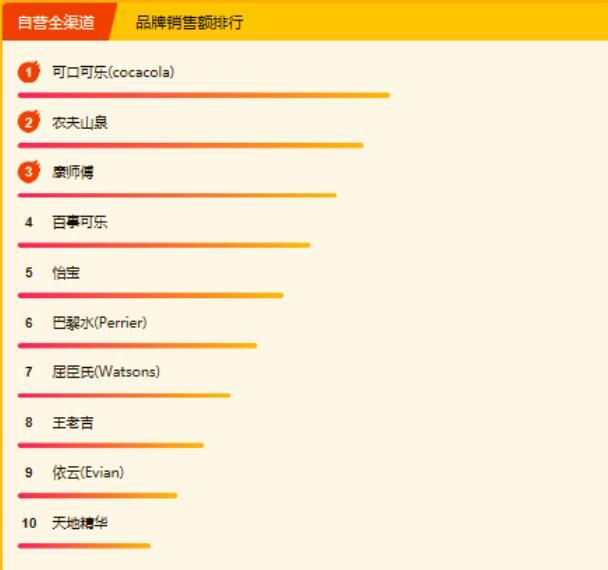Open the 品牌销售额排行 tab
608x570 pixels.
point(189,22)
